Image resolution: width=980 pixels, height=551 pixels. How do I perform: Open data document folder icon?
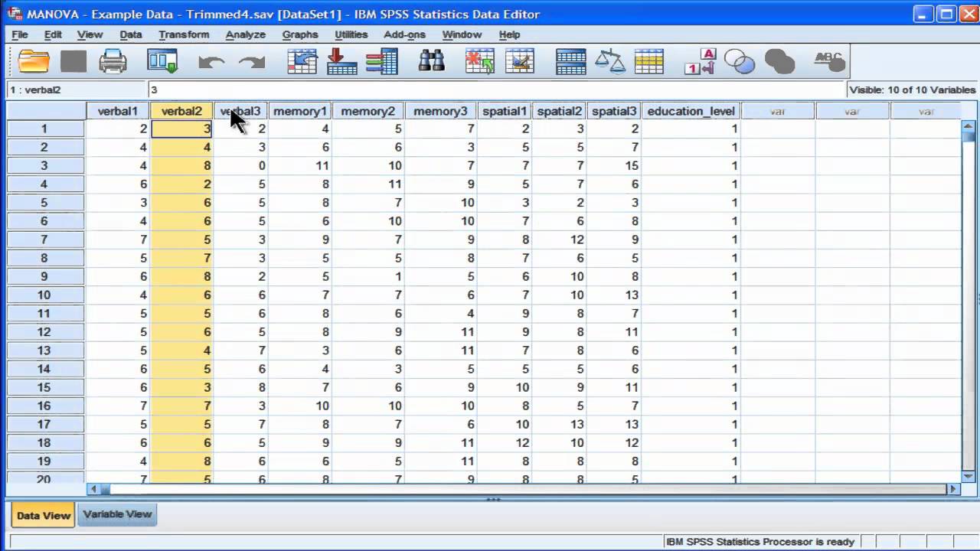[x=34, y=61]
